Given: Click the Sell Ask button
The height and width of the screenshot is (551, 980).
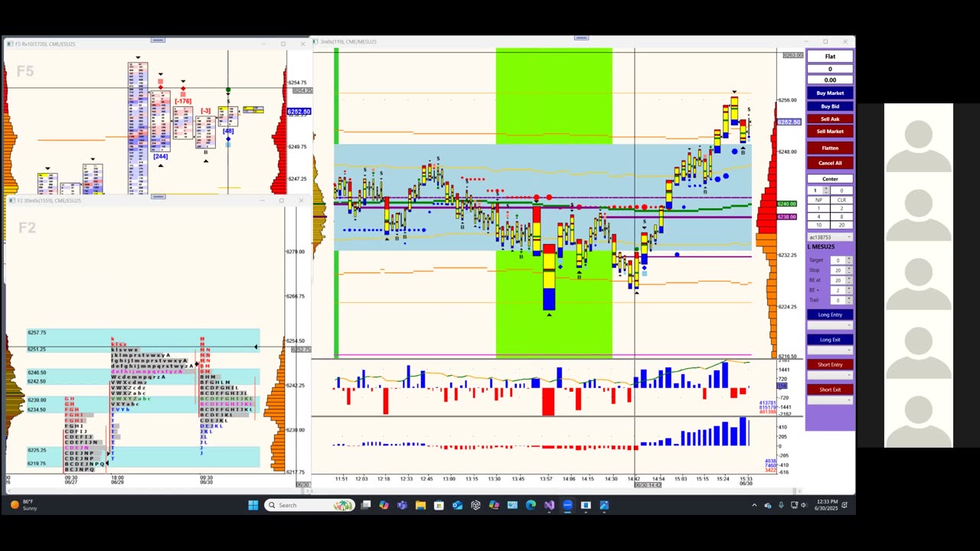Looking at the screenshot, I should [x=830, y=119].
